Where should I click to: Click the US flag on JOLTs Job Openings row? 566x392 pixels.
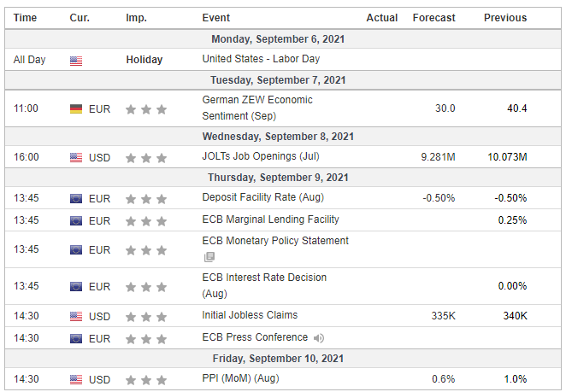(x=76, y=158)
